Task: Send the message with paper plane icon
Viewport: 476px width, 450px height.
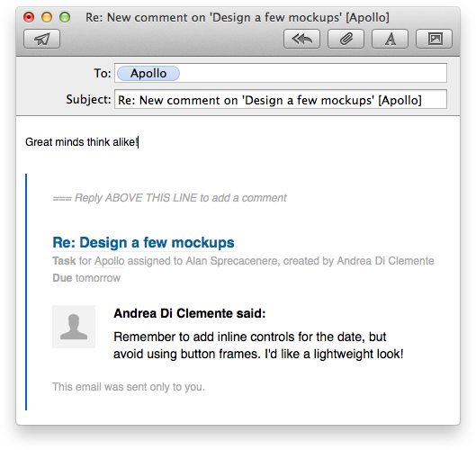Action: [42, 39]
